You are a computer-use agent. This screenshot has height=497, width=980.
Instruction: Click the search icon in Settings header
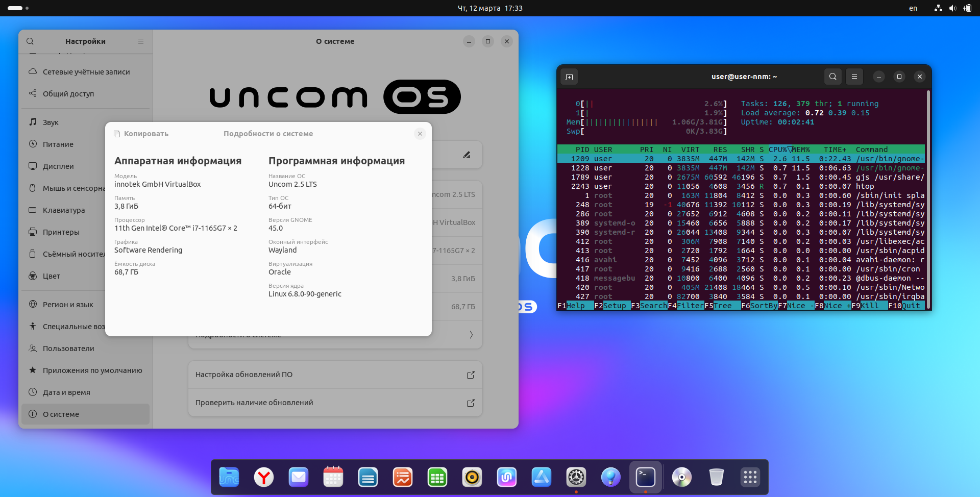coord(30,41)
